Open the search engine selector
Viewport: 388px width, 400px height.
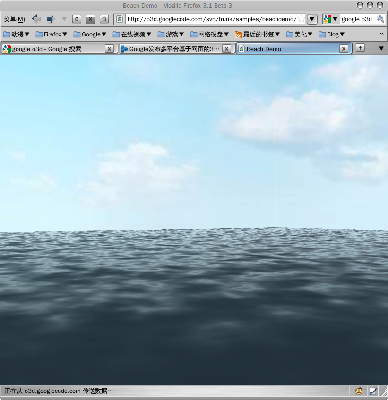pos(330,19)
